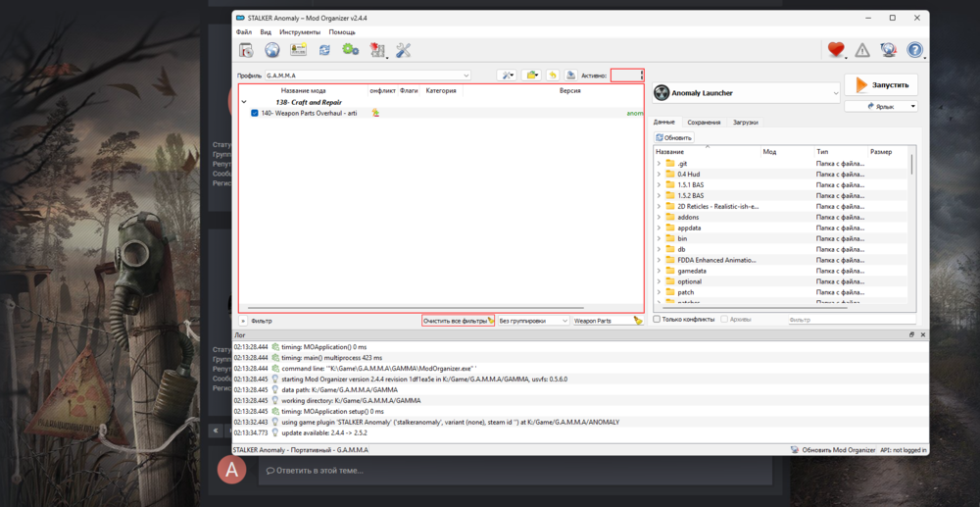Screen dimensions: 980x507
Task: Open settings wrench and screwdriver icon
Action: click(x=403, y=50)
